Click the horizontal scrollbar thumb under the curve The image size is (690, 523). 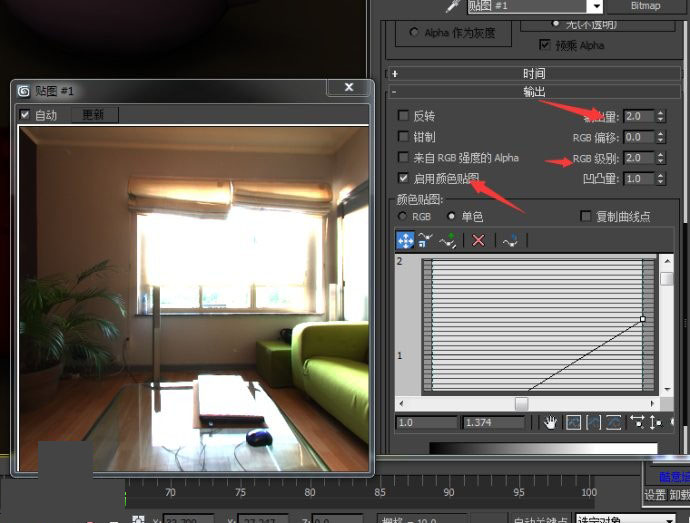[521, 403]
